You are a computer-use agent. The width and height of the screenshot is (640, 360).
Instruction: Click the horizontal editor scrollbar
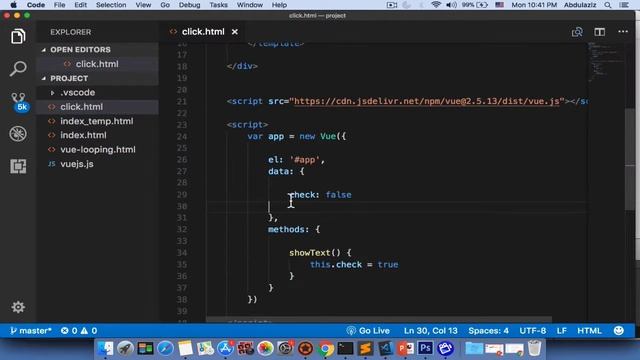378,319
